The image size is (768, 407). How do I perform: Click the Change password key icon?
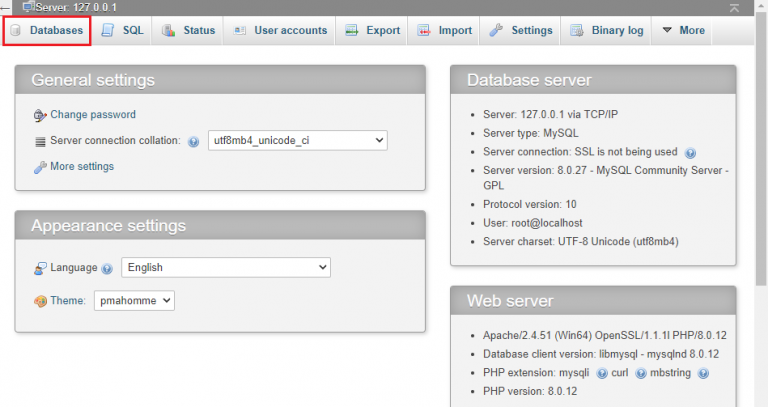40,115
